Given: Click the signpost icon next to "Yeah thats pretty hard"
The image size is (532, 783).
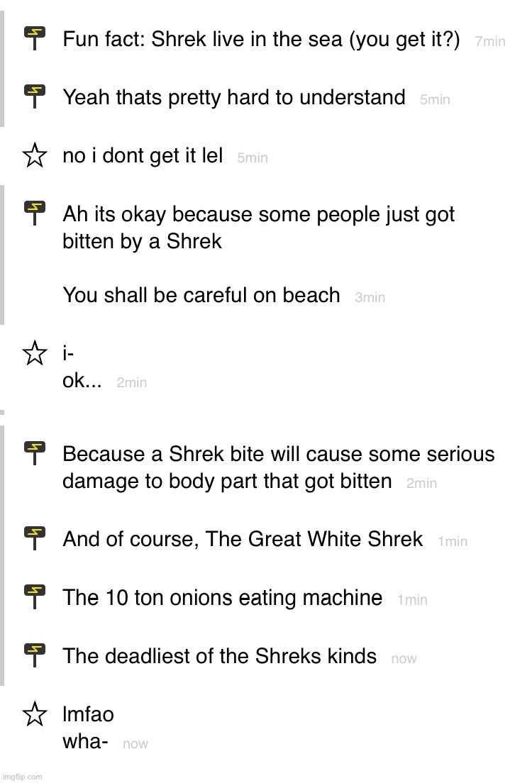Looking at the screenshot, I should tap(35, 96).
